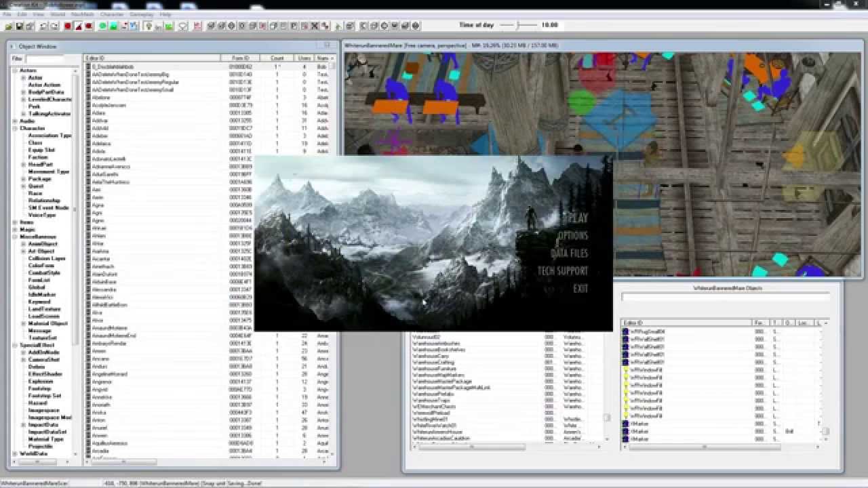Open preferences icon next to save
Image resolution: width=868 pixels, height=488 pixels.
click(x=31, y=26)
